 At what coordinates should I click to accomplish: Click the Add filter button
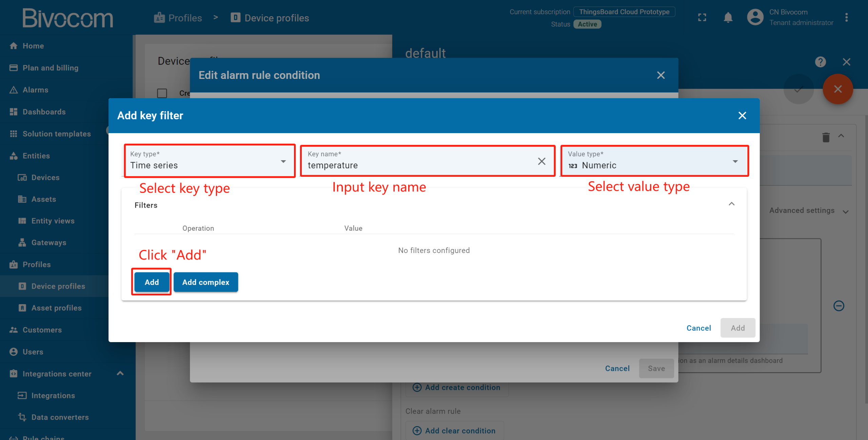click(x=152, y=282)
